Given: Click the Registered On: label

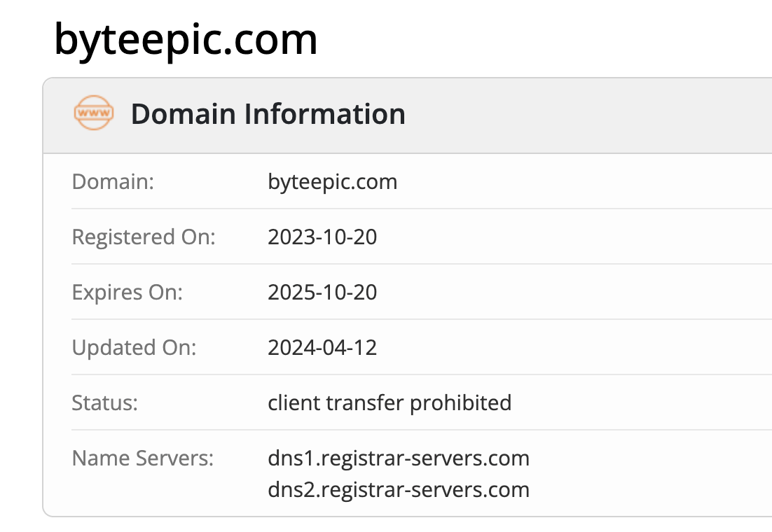Looking at the screenshot, I should 144,237.
